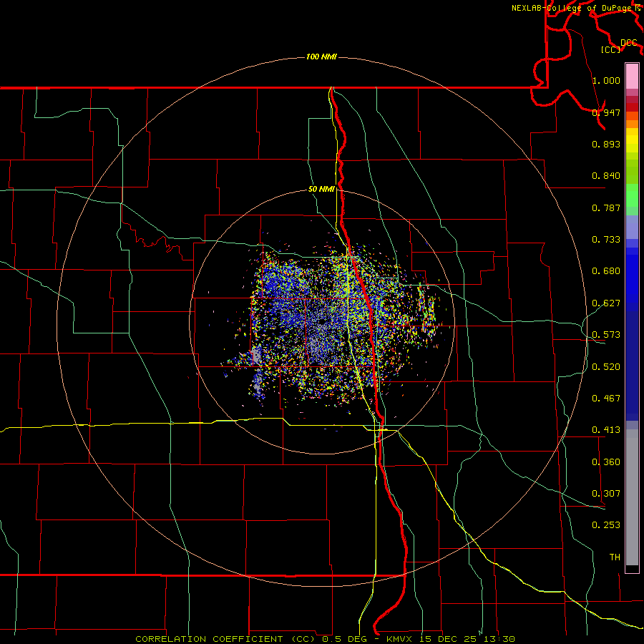Click the 0.573 legend value
Viewport: 644px width, 644px height.
point(606,335)
